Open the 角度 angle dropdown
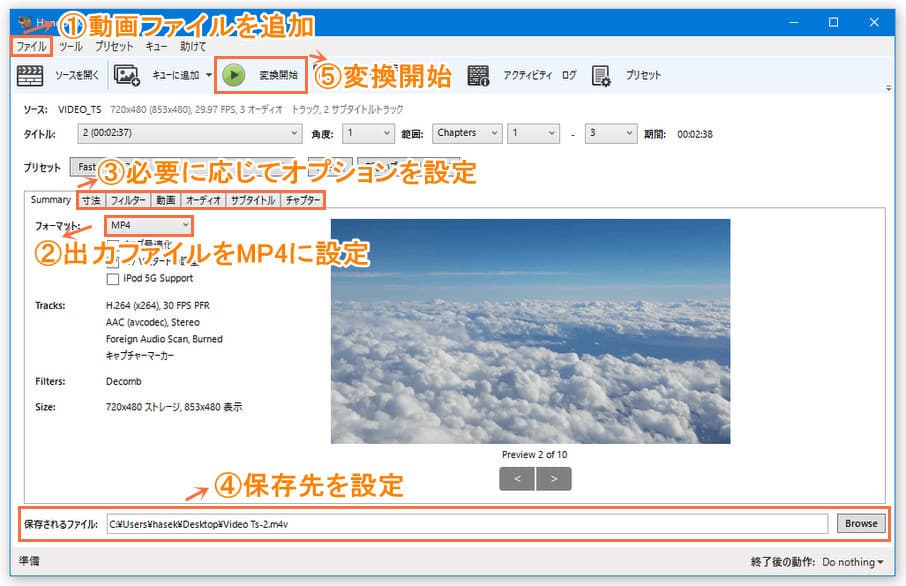The image size is (906, 586). coord(368,133)
